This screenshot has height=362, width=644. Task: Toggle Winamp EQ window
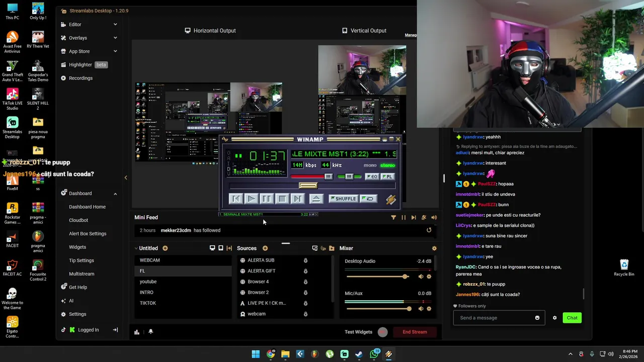pos(372,176)
